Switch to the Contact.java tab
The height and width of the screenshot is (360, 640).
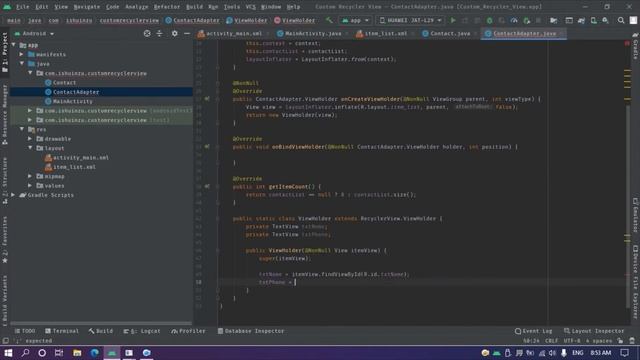[450, 33]
